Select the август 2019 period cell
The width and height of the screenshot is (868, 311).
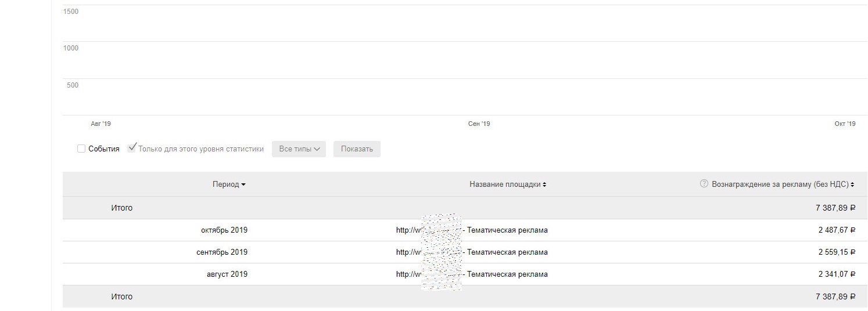pos(227,274)
